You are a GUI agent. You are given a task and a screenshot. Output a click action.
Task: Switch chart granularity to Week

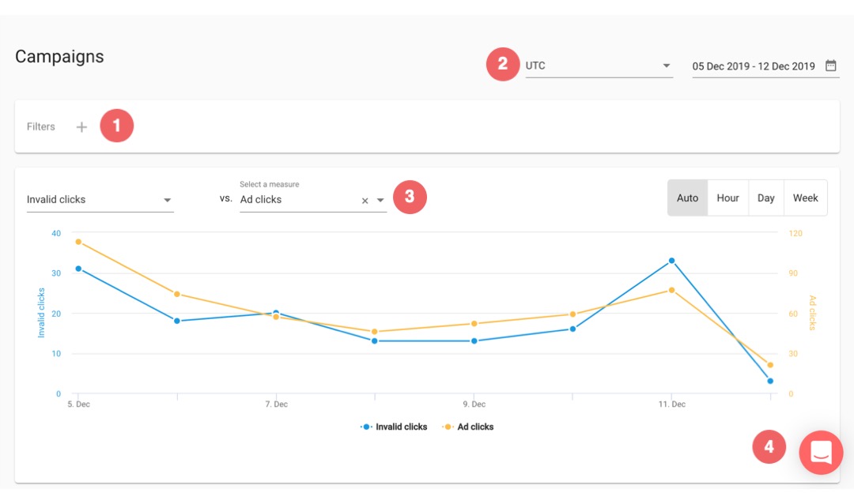[806, 198]
